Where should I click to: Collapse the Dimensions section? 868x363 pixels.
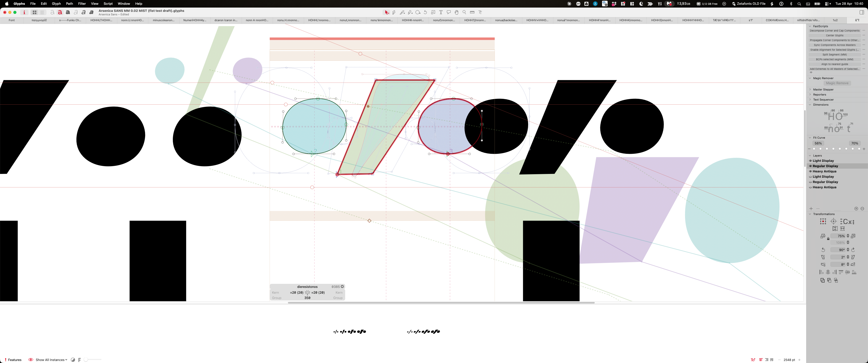tap(810, 105)
